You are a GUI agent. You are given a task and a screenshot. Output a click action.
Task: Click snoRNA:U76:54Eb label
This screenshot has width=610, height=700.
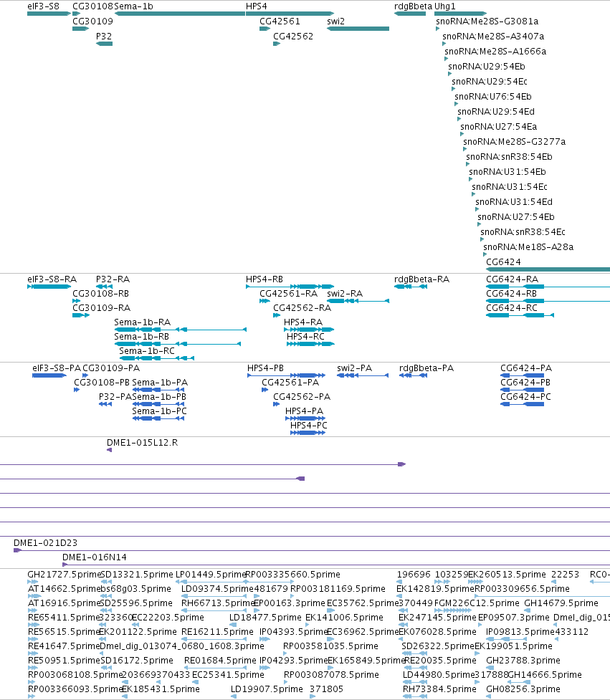tap(493, 97)
